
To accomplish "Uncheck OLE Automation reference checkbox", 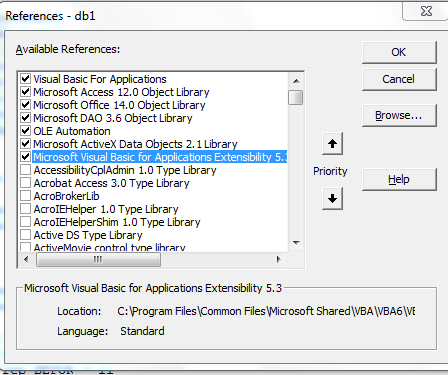I will coord(25,131).
